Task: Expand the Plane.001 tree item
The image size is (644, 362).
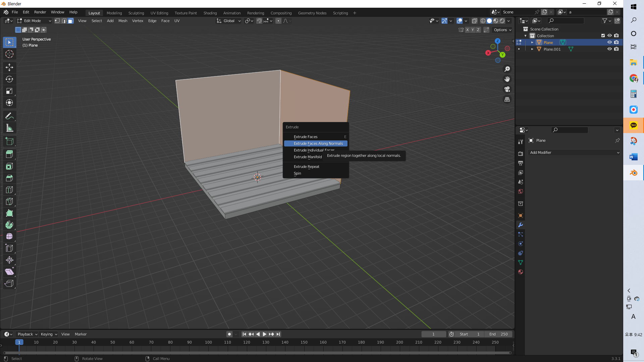Action: point(532,49)
